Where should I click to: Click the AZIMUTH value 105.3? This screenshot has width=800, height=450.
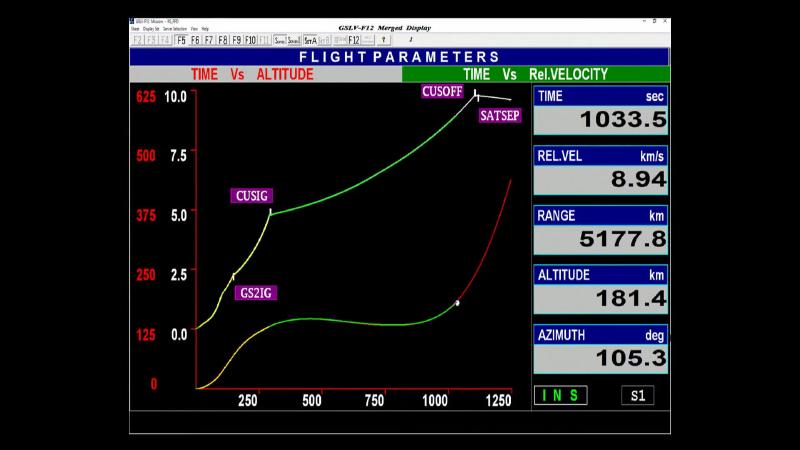(631, 358)
